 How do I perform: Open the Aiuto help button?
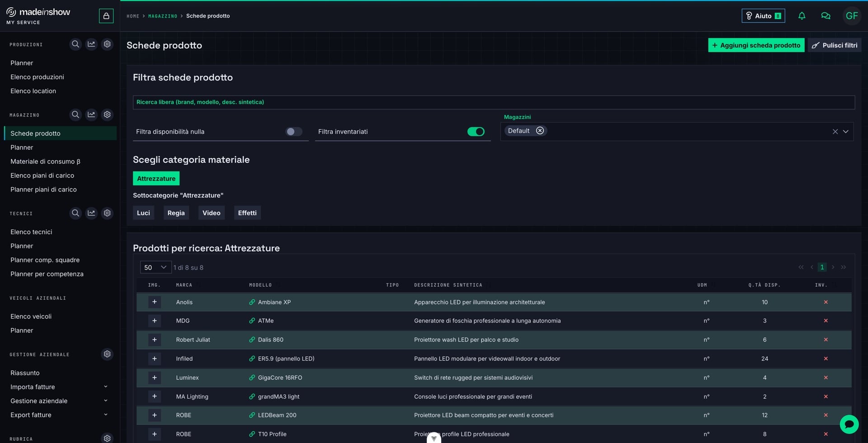763,16
